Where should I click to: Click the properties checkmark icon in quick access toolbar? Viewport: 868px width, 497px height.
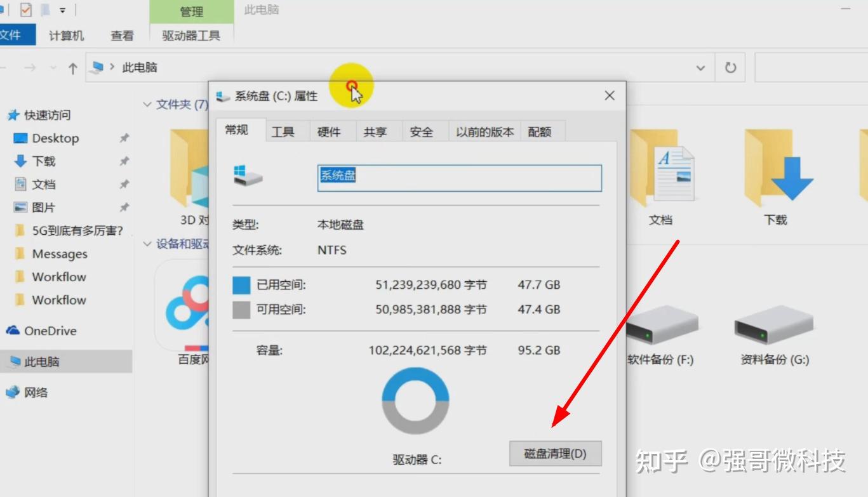[26, 10]
